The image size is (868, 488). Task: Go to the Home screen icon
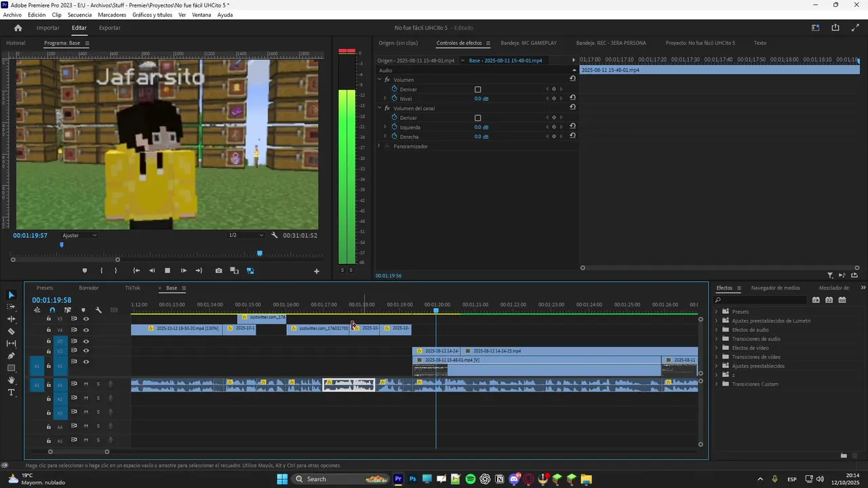(18, 28)
